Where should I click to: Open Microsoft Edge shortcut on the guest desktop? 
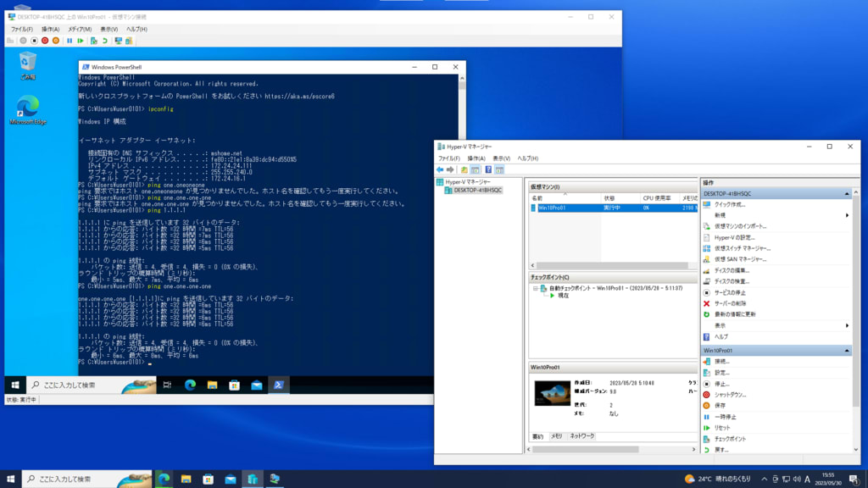(x=28, y=109)
